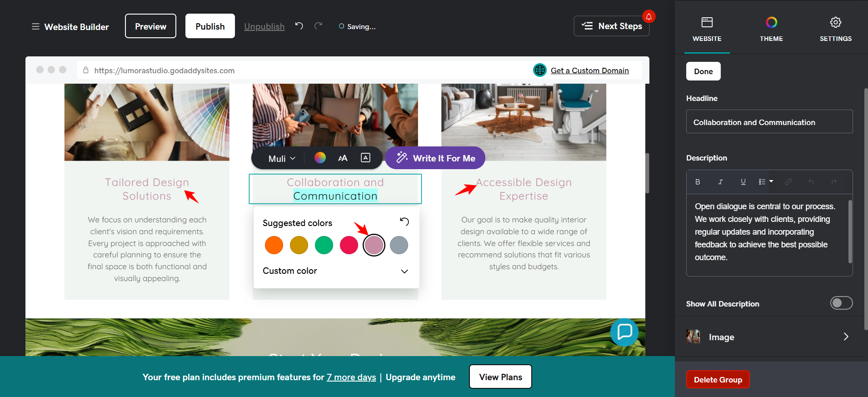Open the chat bubble widget
Screen dimensions: 868x397
tap(624, 332)
